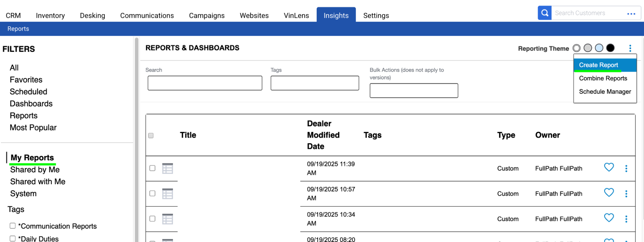Open the Shared with Me filter
The image size is (644, 242).
click(x=38, y=182)
